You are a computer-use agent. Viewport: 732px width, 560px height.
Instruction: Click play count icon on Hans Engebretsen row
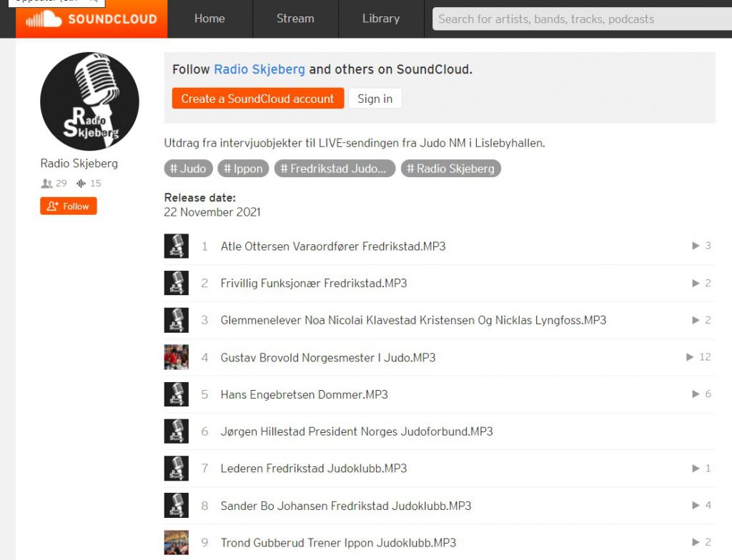[x=696, y=394]
